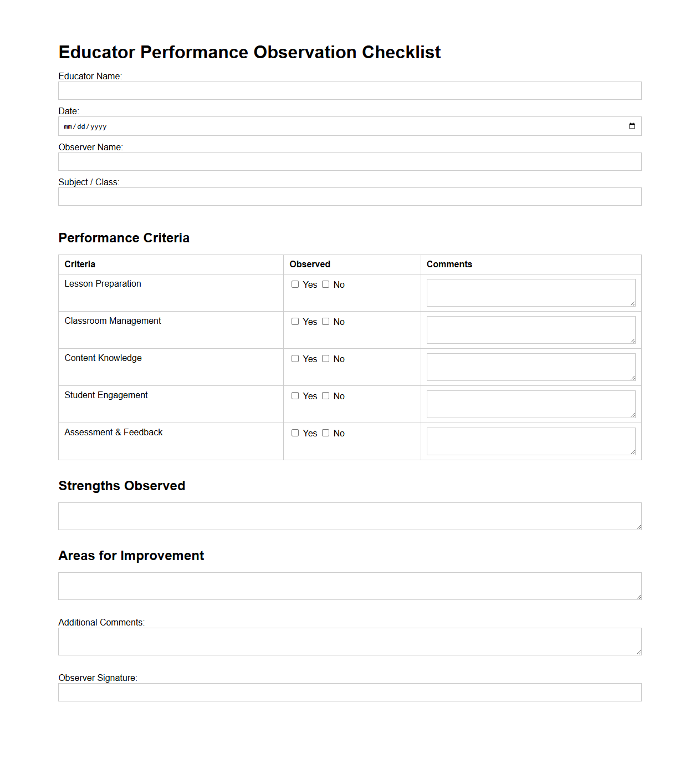Select the Areas for Improvement text area
Screen dimensions: 700x768
coord(350,586)
